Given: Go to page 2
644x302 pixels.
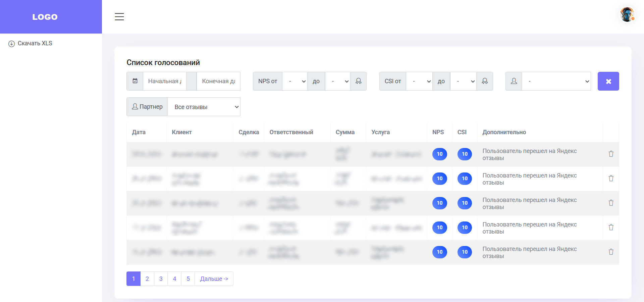Looking at the screenshot, I should (147, 279).
